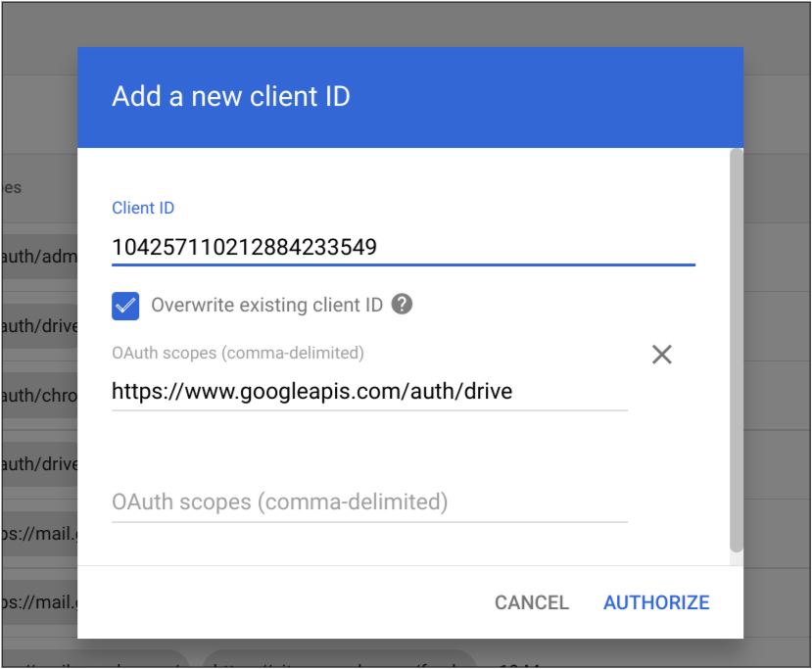Viewport: 812px width, 669px height.
Task: Click the blue Client ID label
Action: [143, 208]
